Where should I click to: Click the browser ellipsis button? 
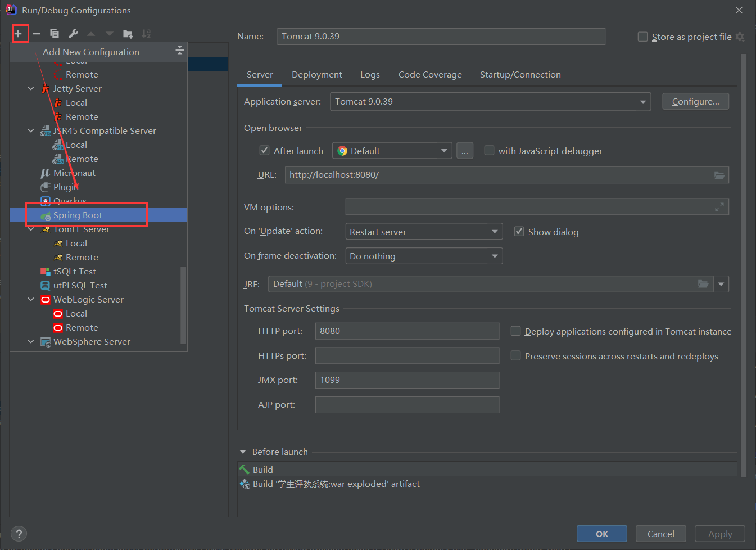coord(465,151)
